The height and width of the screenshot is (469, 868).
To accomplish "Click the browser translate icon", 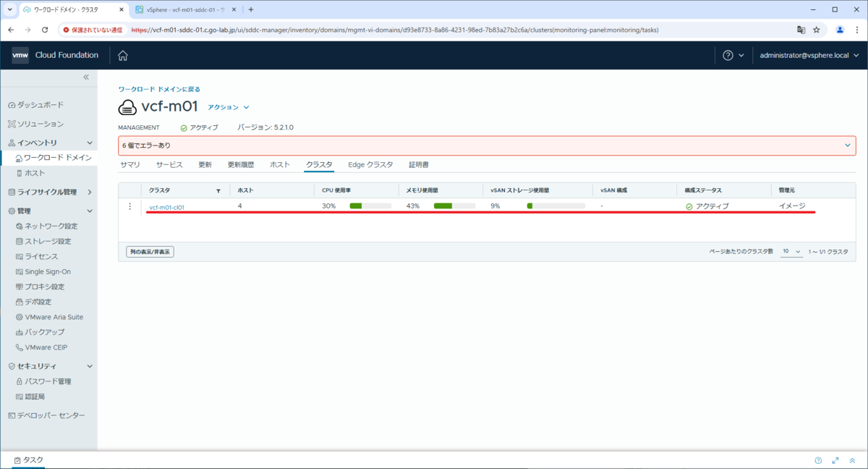I will click(x=801, y=30).
